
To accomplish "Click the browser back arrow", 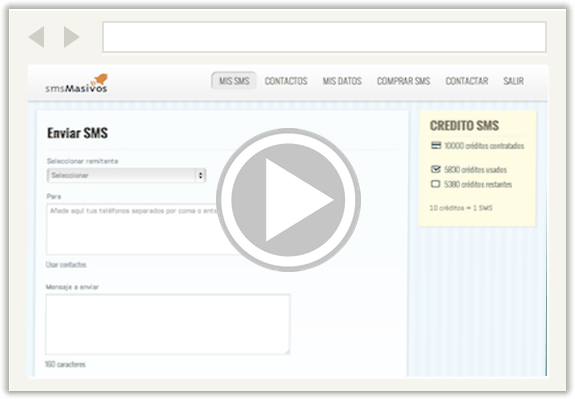I will coord(37,37).
